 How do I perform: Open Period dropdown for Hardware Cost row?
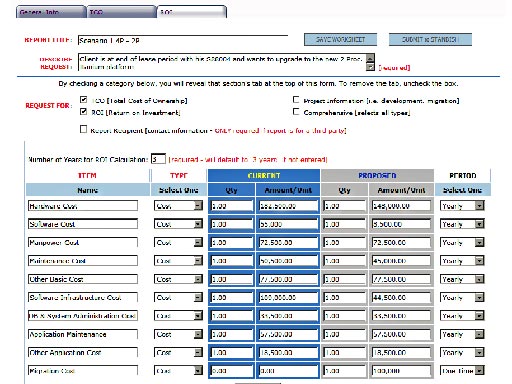462,206
